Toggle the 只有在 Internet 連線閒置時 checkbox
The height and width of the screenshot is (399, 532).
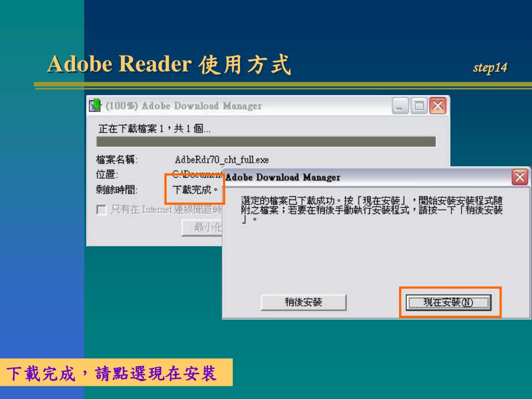pos(101,209)
